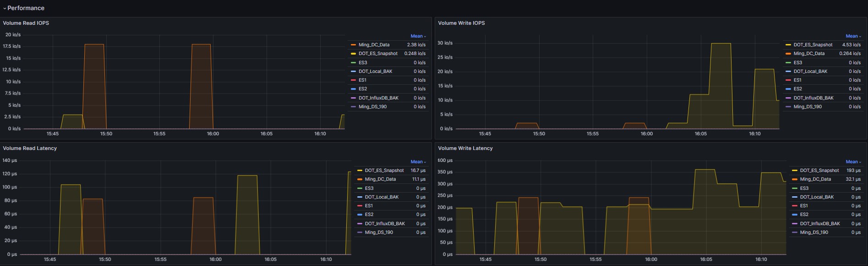Toggle DOT_InfluxDB_BAK series in Volume Read Latency legend

pyautogui.click(x=385, y=224)
